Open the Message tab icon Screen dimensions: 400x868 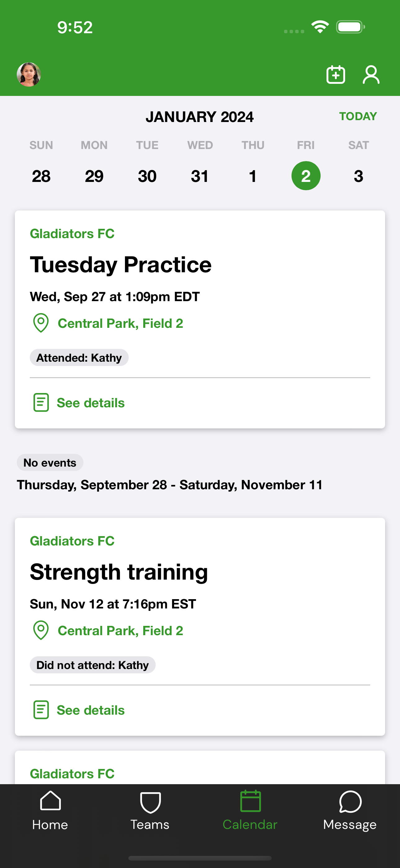pos(350,801)
